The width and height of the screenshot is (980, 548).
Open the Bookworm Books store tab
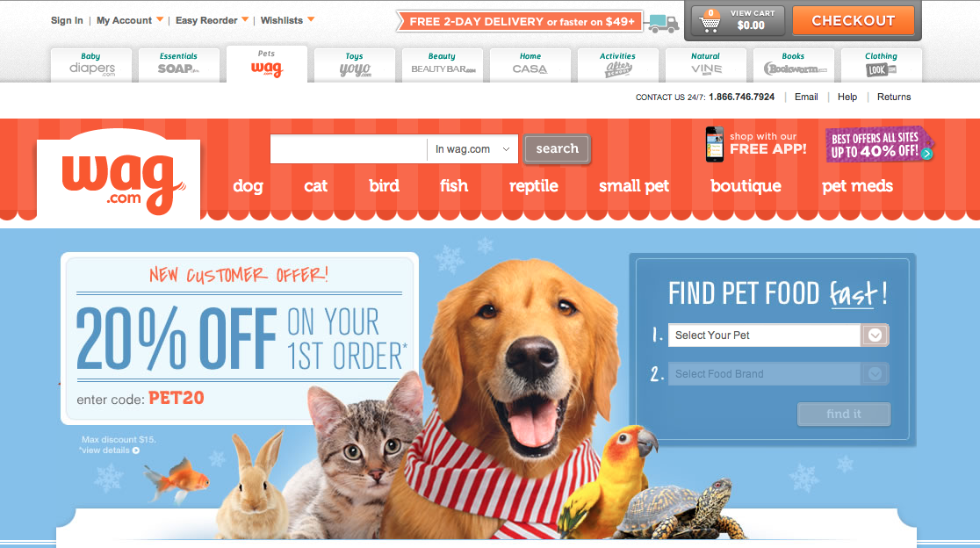click(x=794, y=64)
